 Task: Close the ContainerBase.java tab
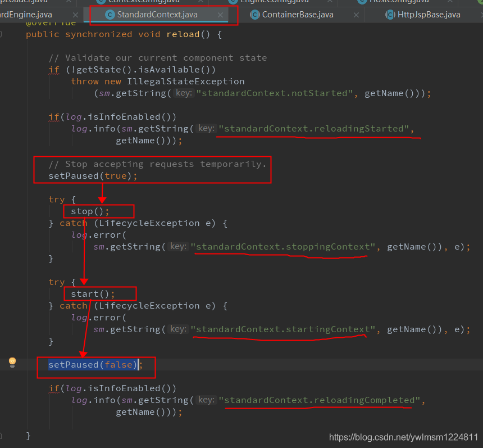[x=356, y=15]
